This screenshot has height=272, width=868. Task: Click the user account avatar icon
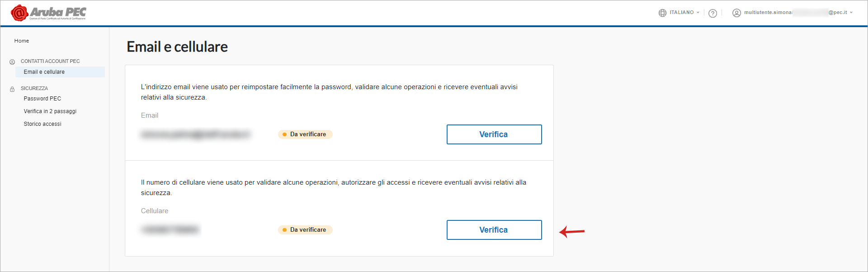(736, 13)
